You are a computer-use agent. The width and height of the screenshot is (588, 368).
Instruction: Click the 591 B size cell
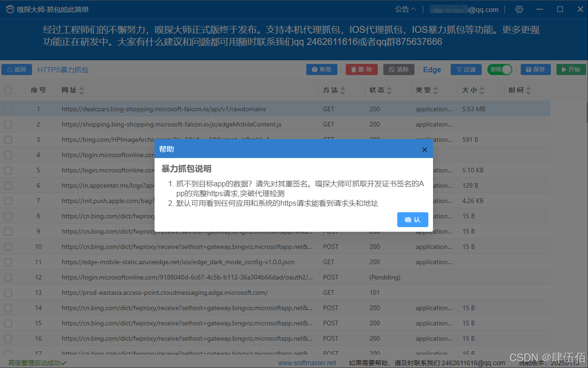point(470,140)
